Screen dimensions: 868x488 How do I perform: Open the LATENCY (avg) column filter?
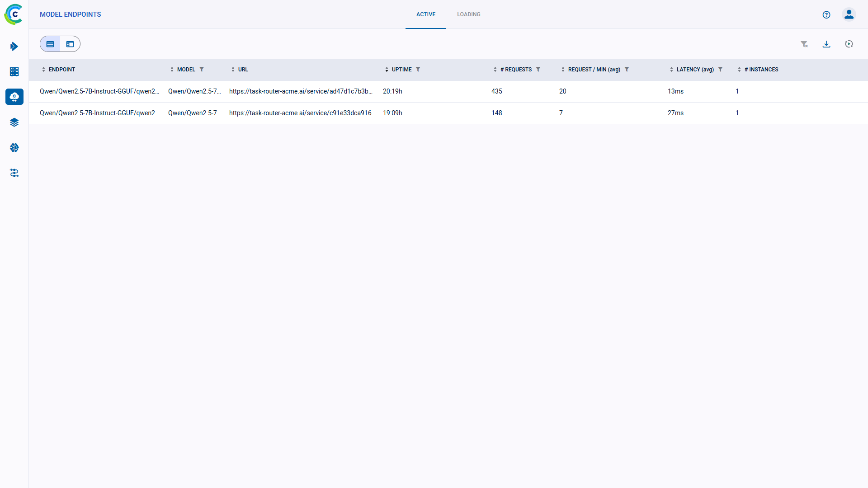pos(721,70)
